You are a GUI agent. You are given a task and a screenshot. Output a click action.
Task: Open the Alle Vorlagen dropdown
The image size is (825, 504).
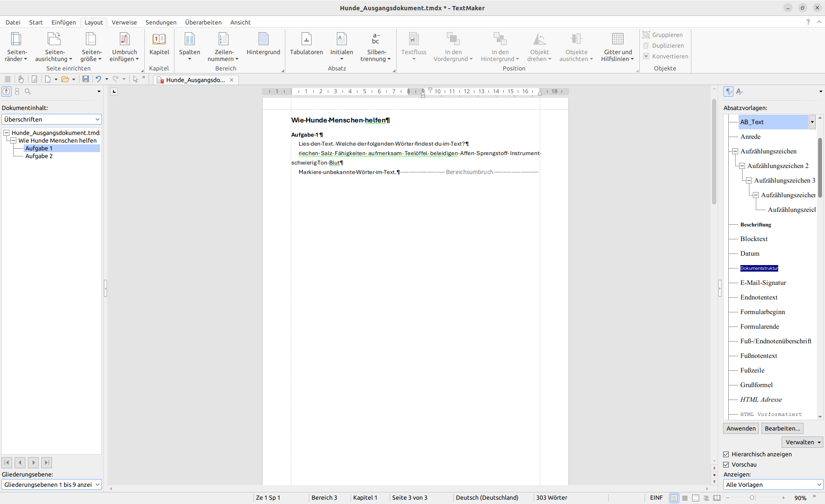pyautogui.click(x=773, y=485)
